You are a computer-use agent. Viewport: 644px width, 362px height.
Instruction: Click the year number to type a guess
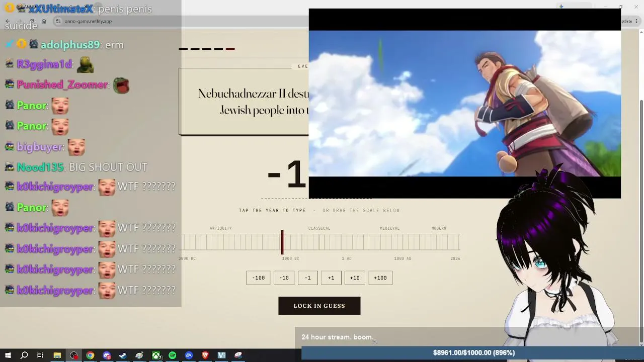pos(287,175)
